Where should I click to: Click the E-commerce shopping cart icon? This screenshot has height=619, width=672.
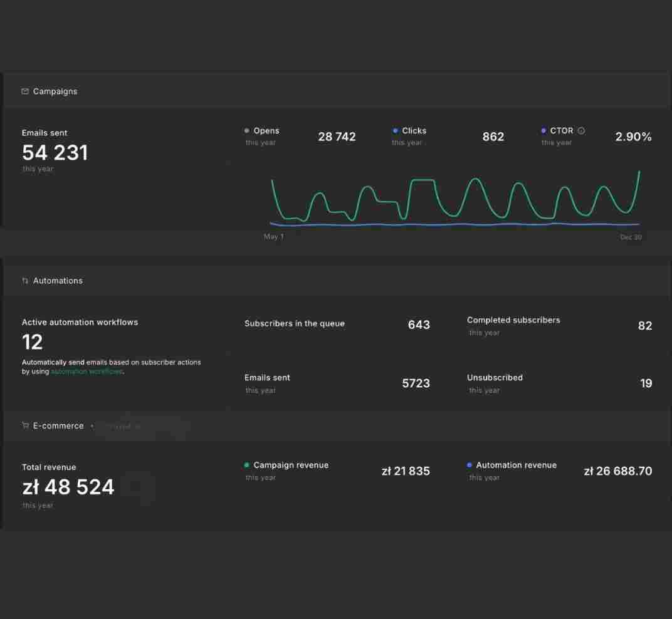point(25,425)
